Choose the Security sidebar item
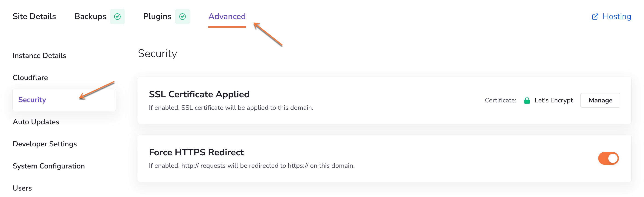 coord(32,100)
